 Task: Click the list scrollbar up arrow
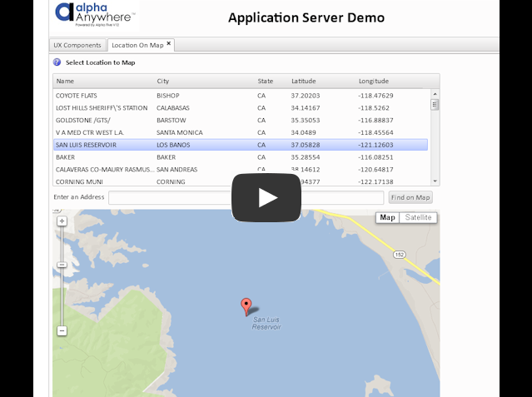pos(435,94)
